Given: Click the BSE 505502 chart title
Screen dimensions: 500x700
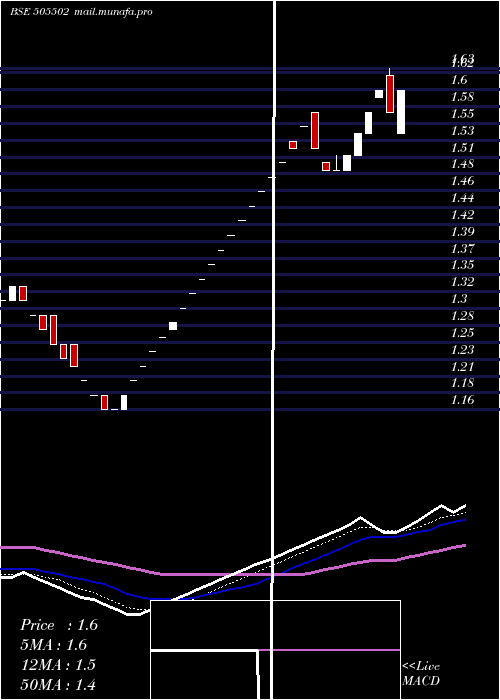Looking at the screenshot, I should pos(40,12).
